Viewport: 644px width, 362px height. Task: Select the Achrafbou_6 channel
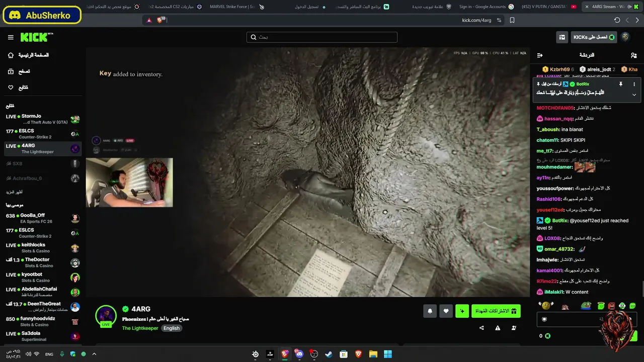pos(43,178)
